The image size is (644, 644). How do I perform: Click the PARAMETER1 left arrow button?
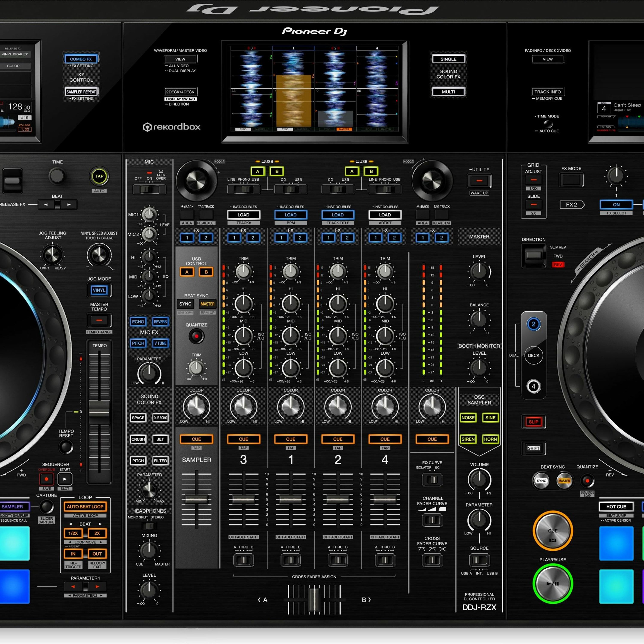point(73,586)
